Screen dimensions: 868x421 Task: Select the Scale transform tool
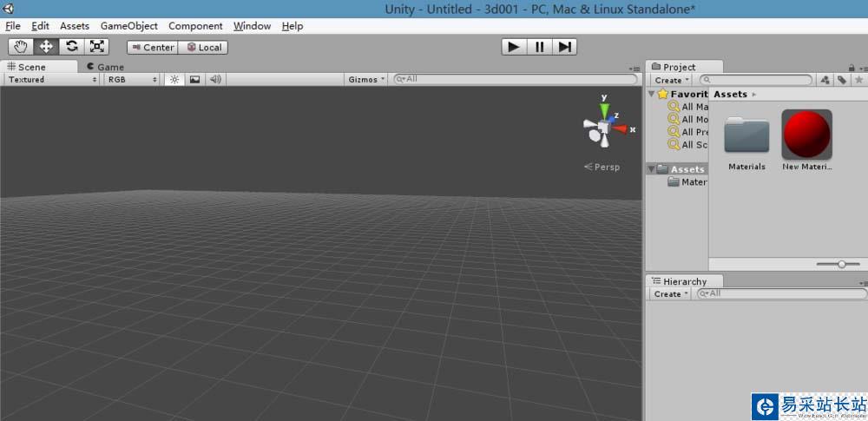[x=96, y=47]
